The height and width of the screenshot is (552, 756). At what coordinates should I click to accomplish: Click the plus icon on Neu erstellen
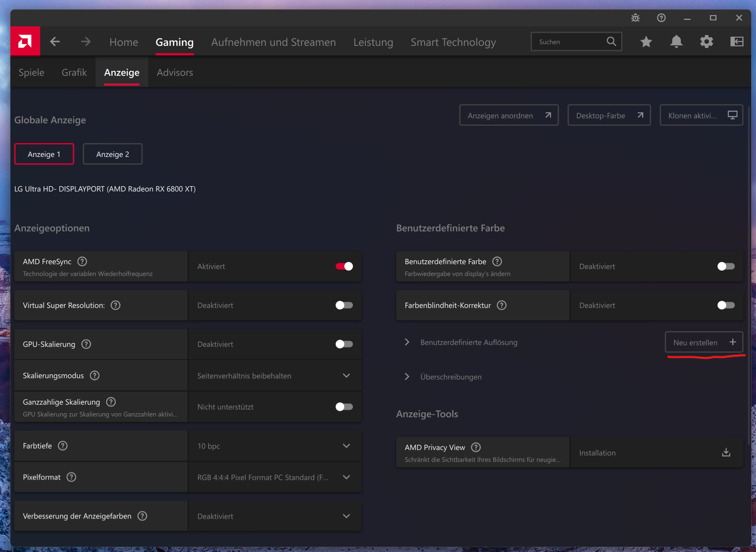[733, 342]
